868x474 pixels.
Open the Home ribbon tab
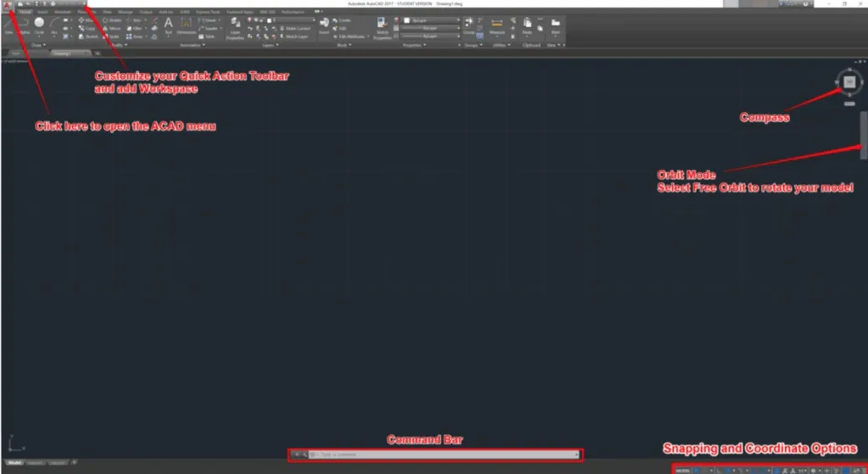pyautogui.click(x=25, y=12)
